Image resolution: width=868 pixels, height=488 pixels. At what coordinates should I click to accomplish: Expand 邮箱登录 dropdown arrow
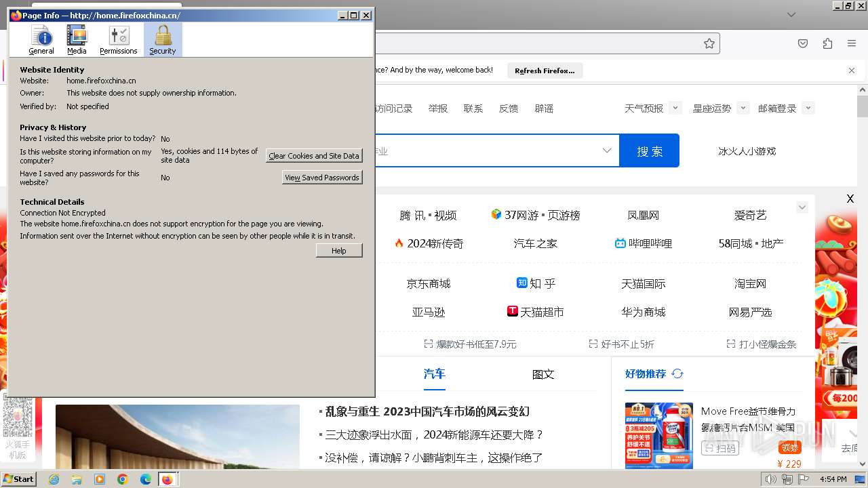pos(808,108)
